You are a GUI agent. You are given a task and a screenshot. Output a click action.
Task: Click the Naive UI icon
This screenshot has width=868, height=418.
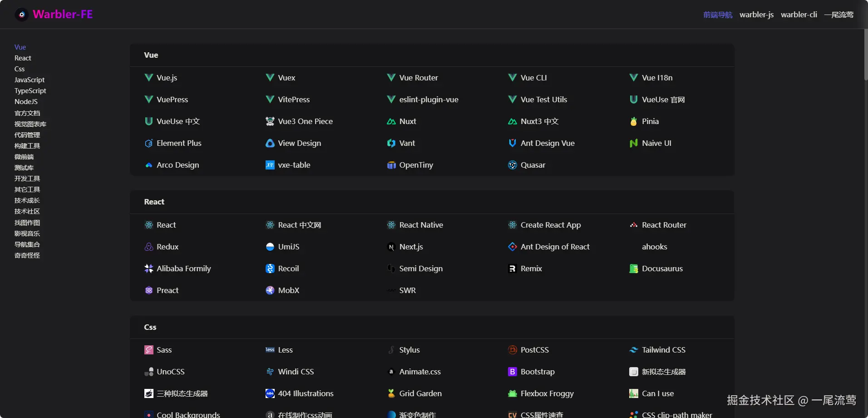pos(634,143)
